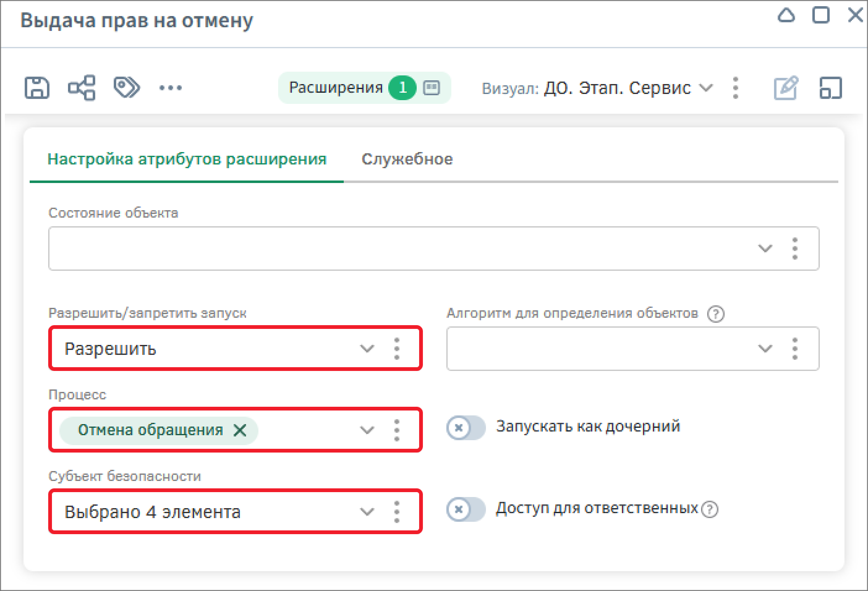868x591 pixels.
Task: Select the Настройка атрибутов расширения tab
Action: (187, 159)
